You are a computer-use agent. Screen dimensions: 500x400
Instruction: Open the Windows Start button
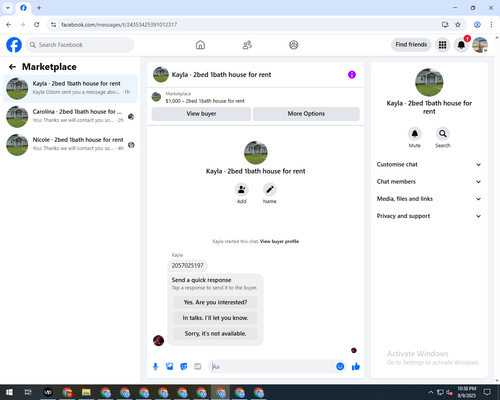click(x=9, y=392)
